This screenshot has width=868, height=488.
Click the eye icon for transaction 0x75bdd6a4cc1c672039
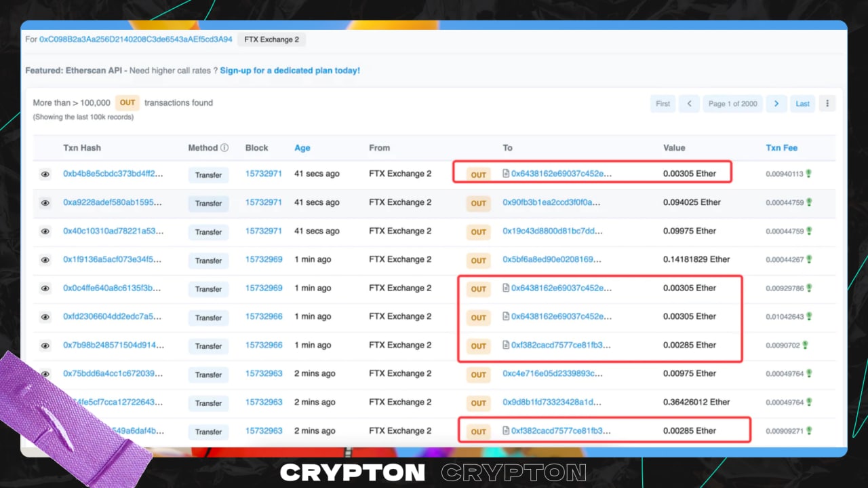click(45, 374)
